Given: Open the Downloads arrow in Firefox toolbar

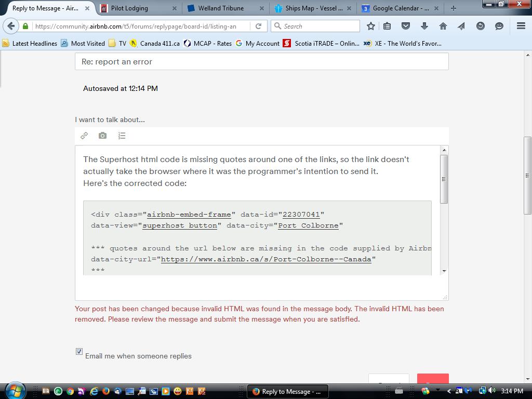Looking at the screenshot, I should tap(424, 25).
